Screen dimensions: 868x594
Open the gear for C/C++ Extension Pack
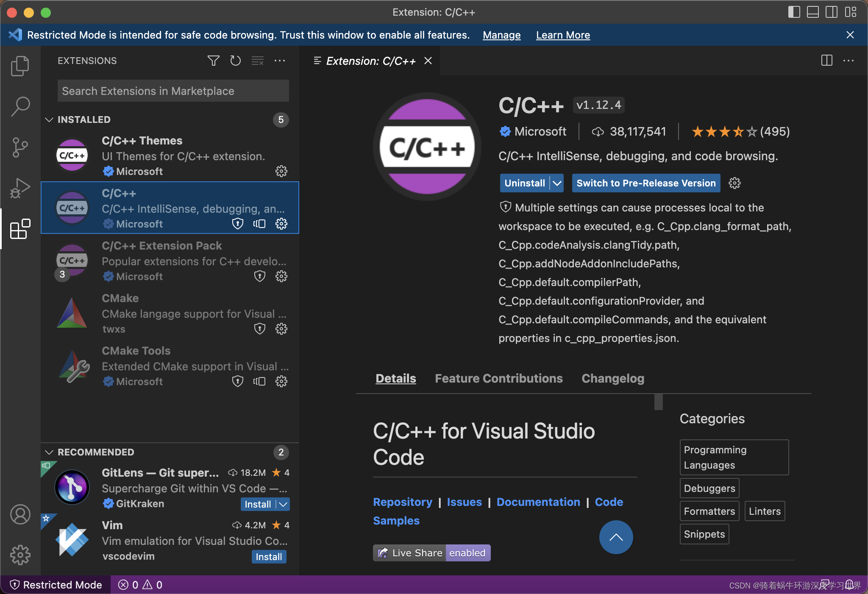(x=281, y=276)
